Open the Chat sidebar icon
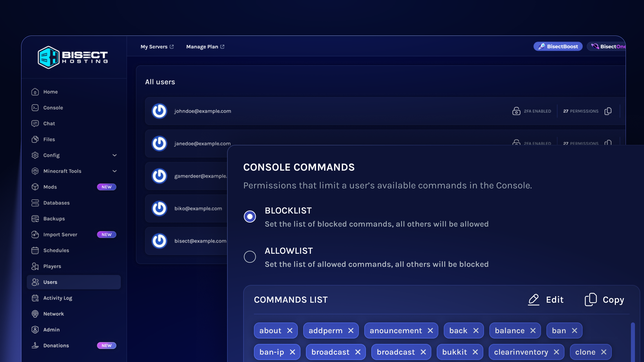 (35, 123)
